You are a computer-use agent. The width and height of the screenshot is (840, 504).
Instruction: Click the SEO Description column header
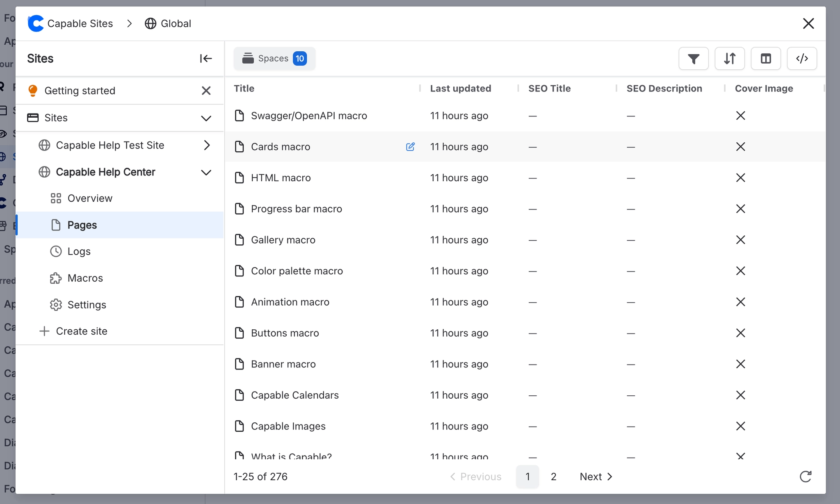[664, 89]
